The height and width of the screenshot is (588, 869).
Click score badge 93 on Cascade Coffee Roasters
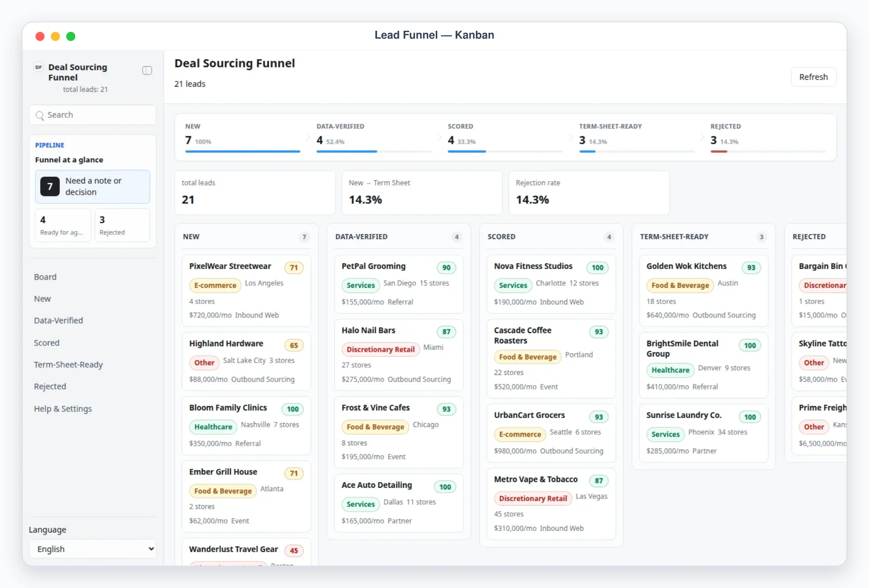pyautogui.click(x=599, y=331)
